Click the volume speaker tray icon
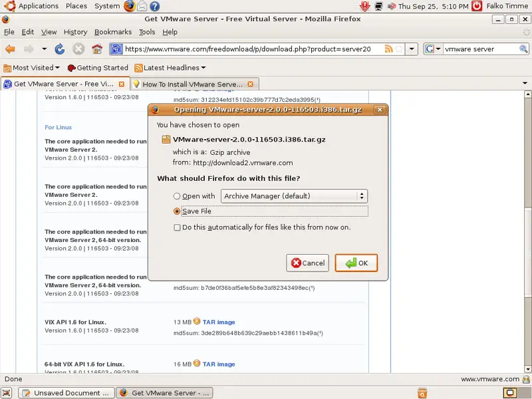 392,6
